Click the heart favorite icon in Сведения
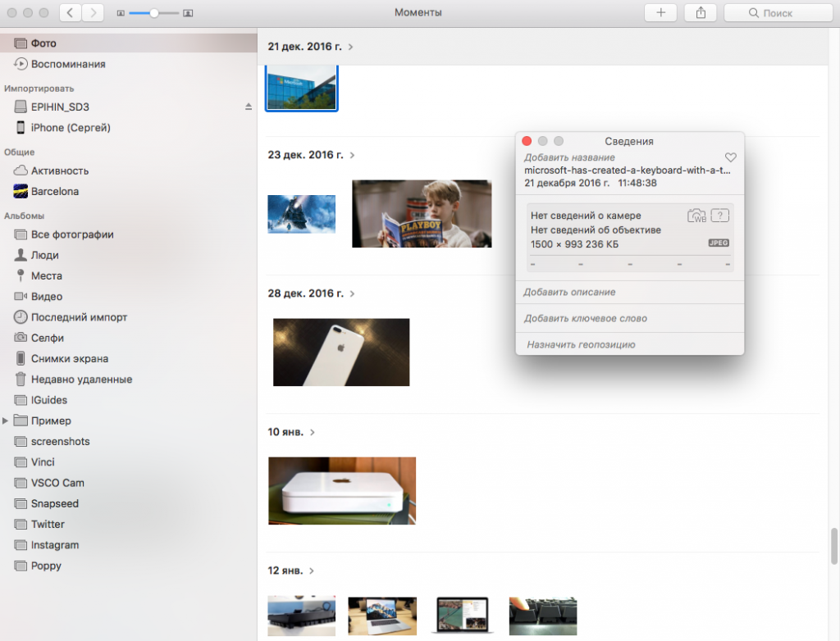The image size is (840, 641). 731,157
